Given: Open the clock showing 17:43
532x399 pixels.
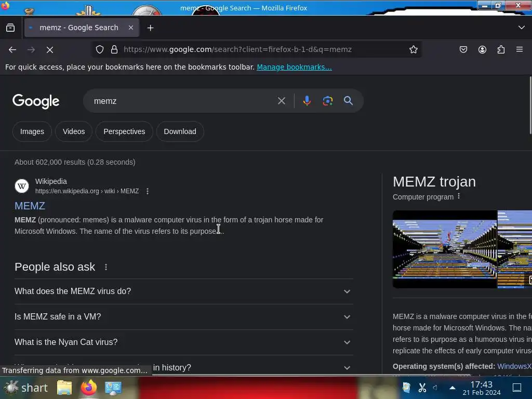Looking at the screenshot, I should point(482,388).
